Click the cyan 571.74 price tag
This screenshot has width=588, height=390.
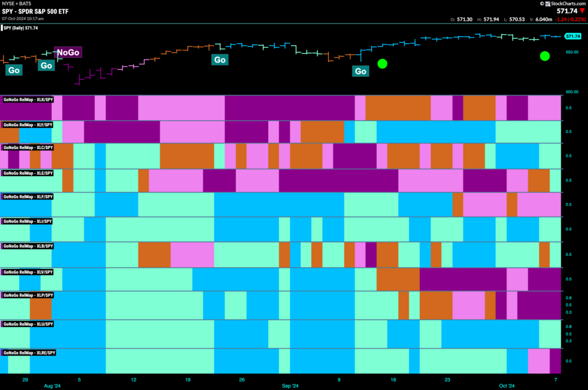click(x=572, y=36)
